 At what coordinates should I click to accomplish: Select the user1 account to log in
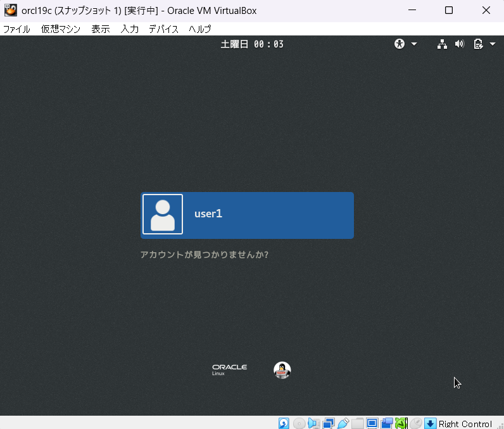pos(247,215)
